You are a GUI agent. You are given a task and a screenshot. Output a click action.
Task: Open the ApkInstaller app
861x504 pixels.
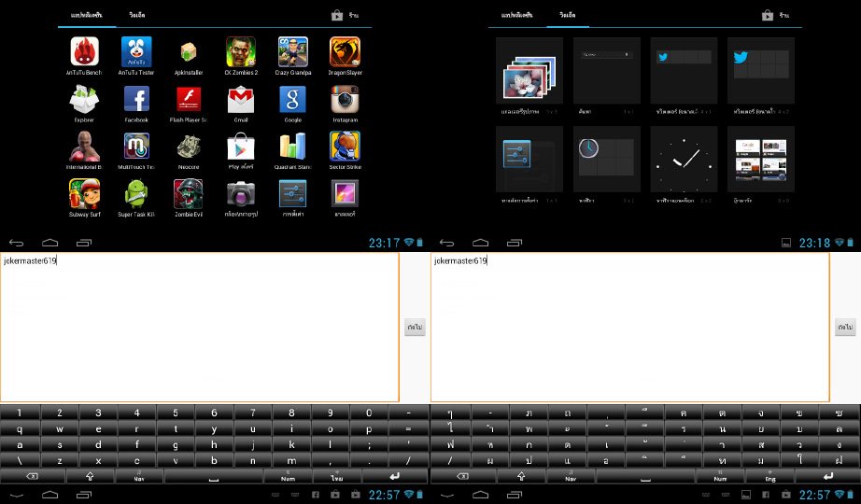coord(189,52)
